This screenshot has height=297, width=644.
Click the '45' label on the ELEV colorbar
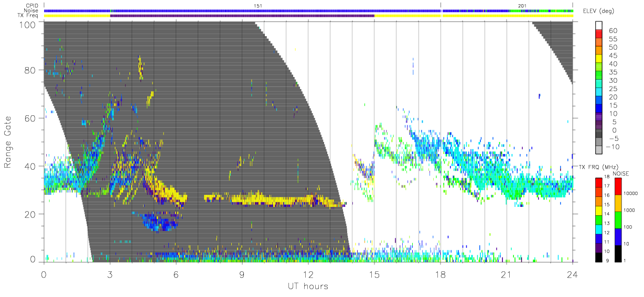[612, 55]
